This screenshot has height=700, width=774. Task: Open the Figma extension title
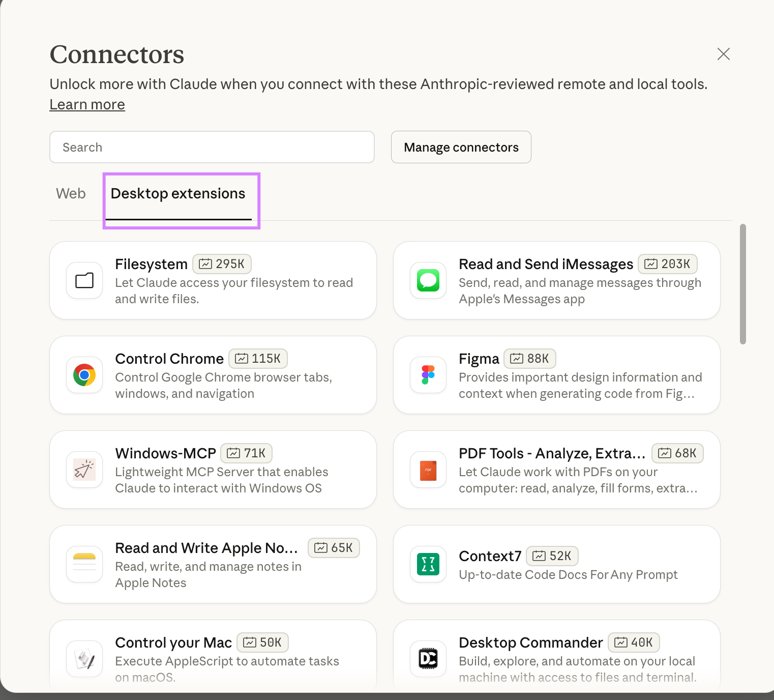(479, 359)
